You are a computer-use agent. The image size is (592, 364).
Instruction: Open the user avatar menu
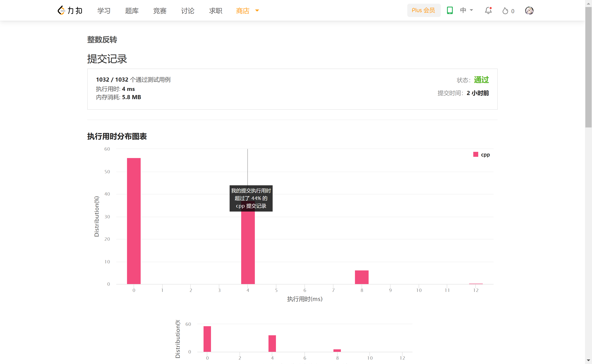point(529,11)
